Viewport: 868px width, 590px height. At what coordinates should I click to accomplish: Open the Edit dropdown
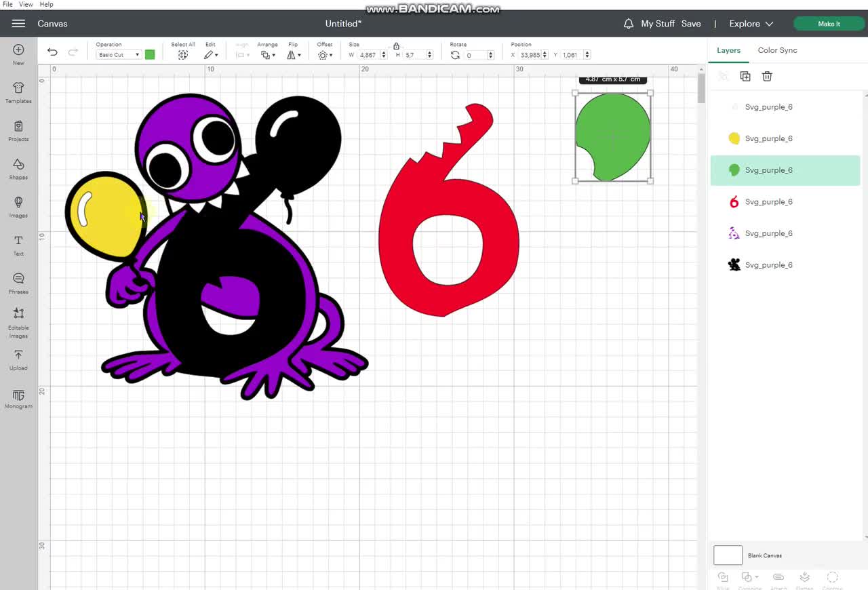coord(211,55)
